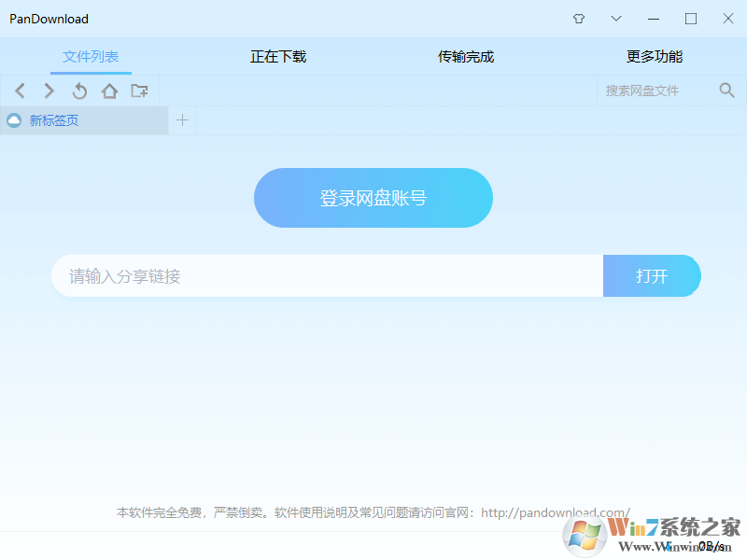Switch to the 传输完成 tab
747x560 pixels.
[x=465, y=56]
